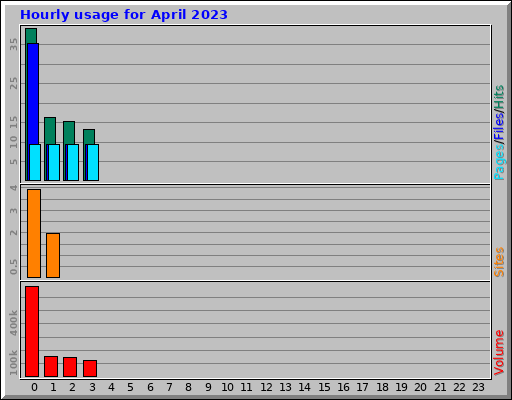Click the green Hits bar for hour 0
Screen dimensions: 512x400
tap(31, 35)
